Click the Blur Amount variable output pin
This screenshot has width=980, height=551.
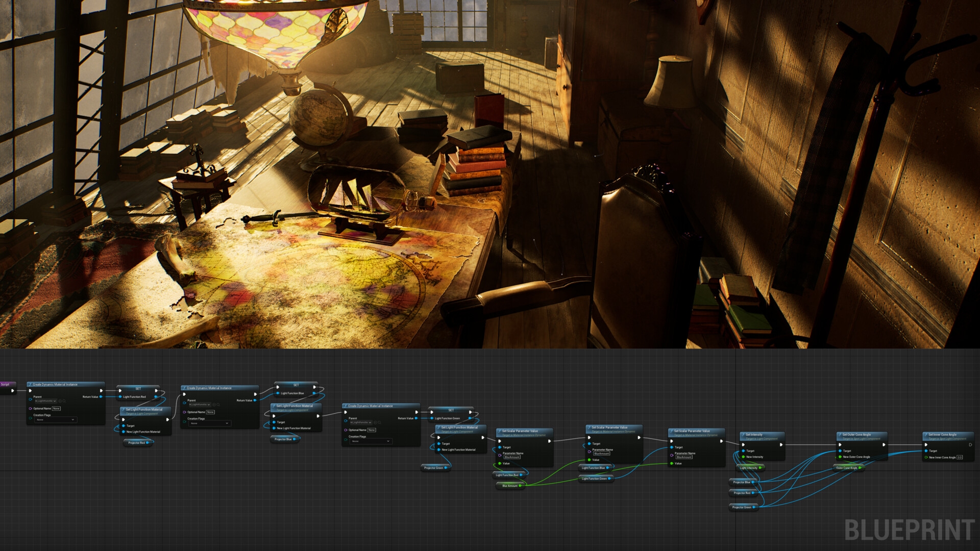click(520, 486)
